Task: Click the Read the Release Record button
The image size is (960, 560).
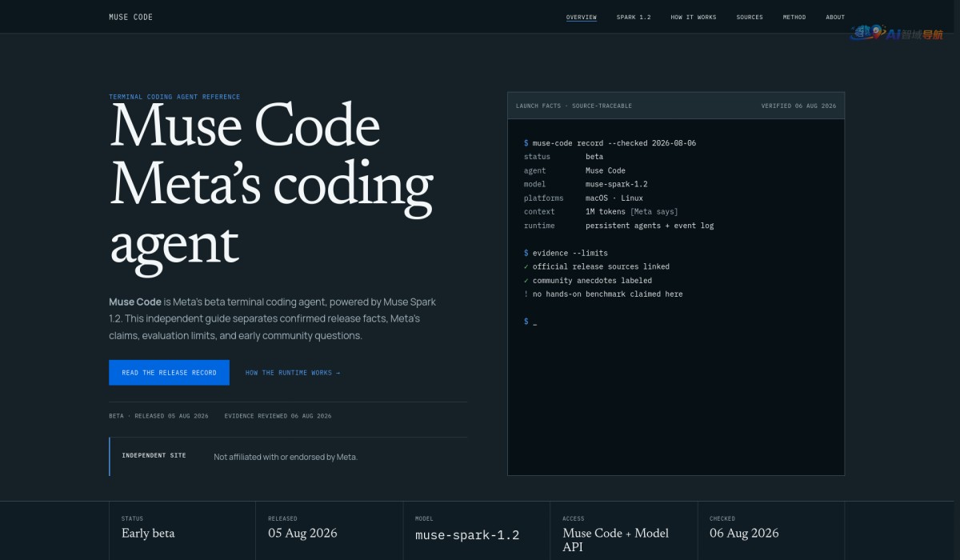Action: point(169,373)
